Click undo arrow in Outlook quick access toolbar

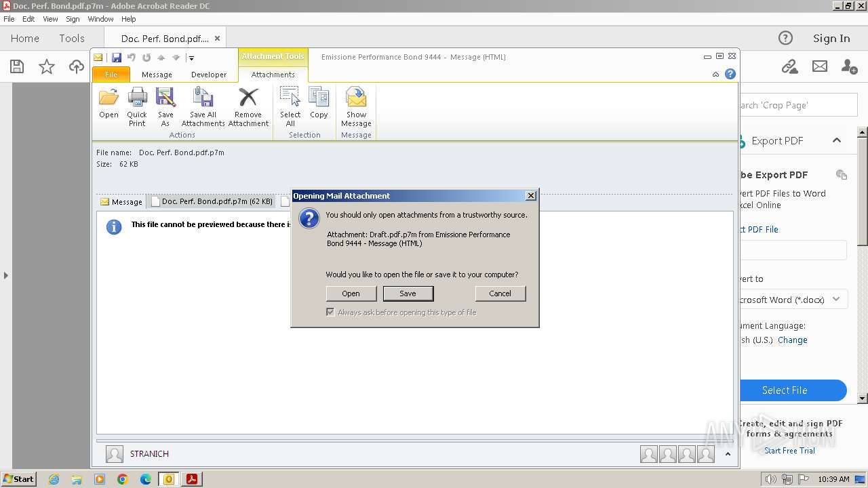[132, 58]
